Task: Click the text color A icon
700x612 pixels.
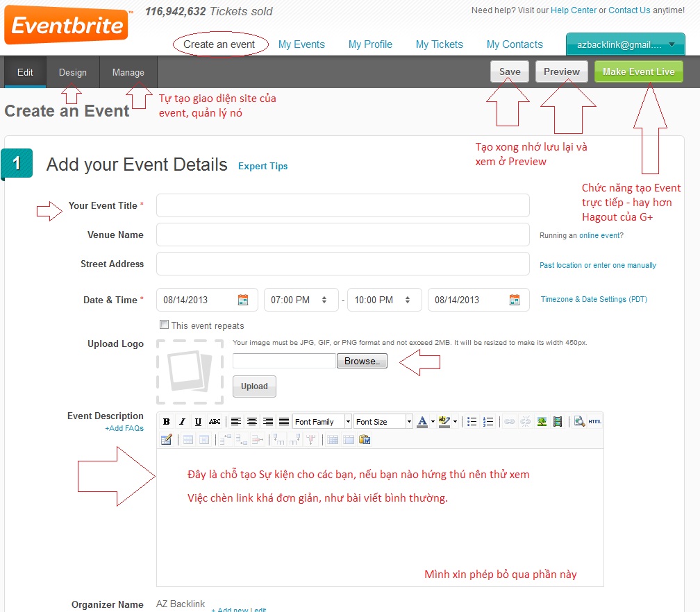Action: (422, 422)
